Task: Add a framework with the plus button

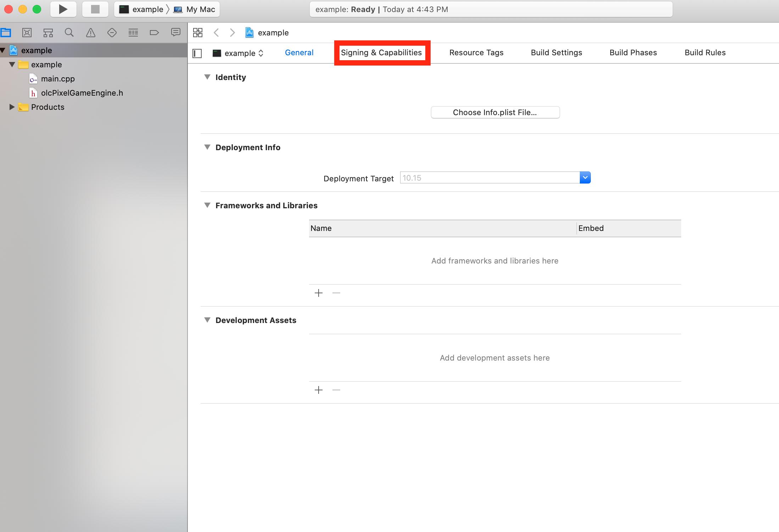Action: tap(319, 293)
